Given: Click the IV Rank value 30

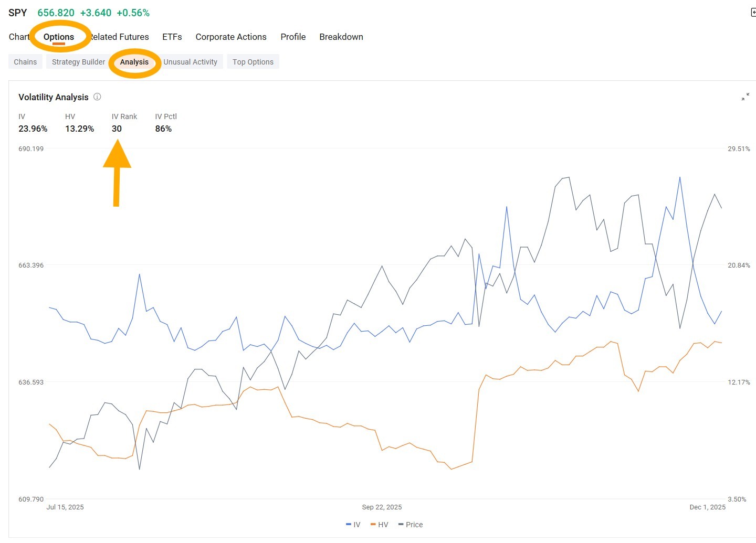Looking at the screenshot, I should point(117,129).
